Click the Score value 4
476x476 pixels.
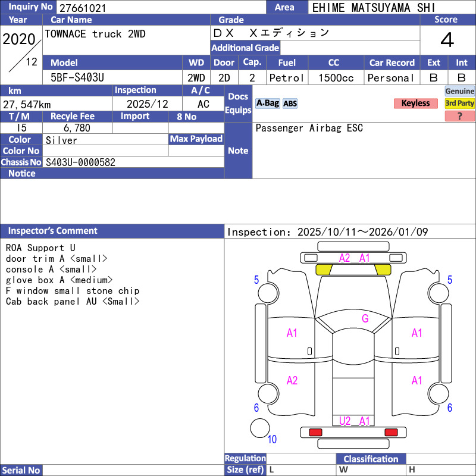(447, 40)
